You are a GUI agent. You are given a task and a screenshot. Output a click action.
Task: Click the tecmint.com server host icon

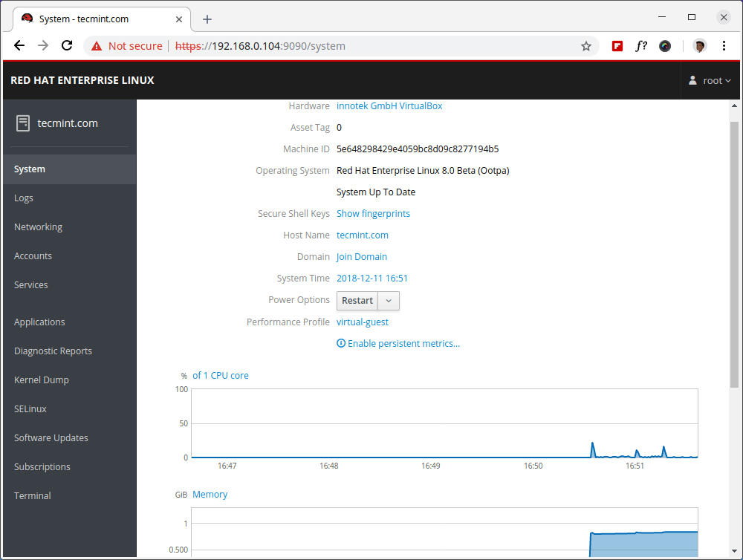(x=23, y=123)
